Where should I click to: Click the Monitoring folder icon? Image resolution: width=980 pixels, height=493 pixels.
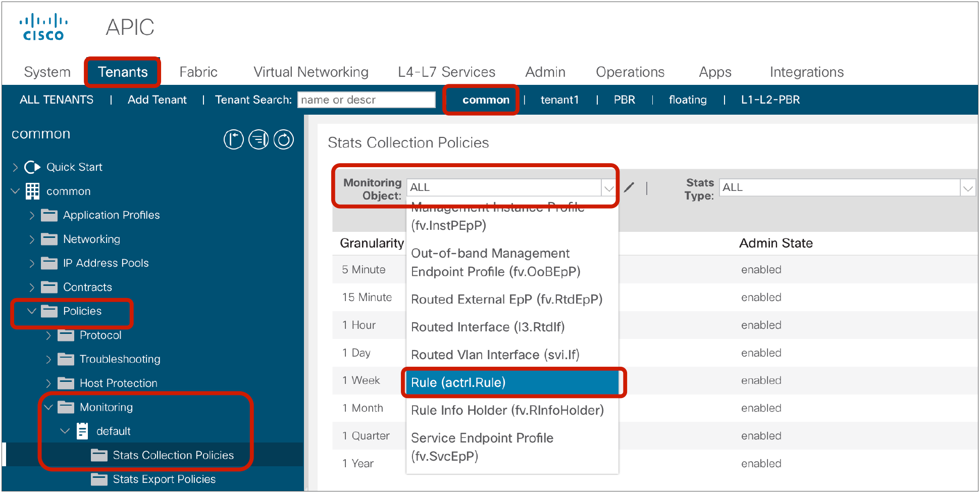66,407
